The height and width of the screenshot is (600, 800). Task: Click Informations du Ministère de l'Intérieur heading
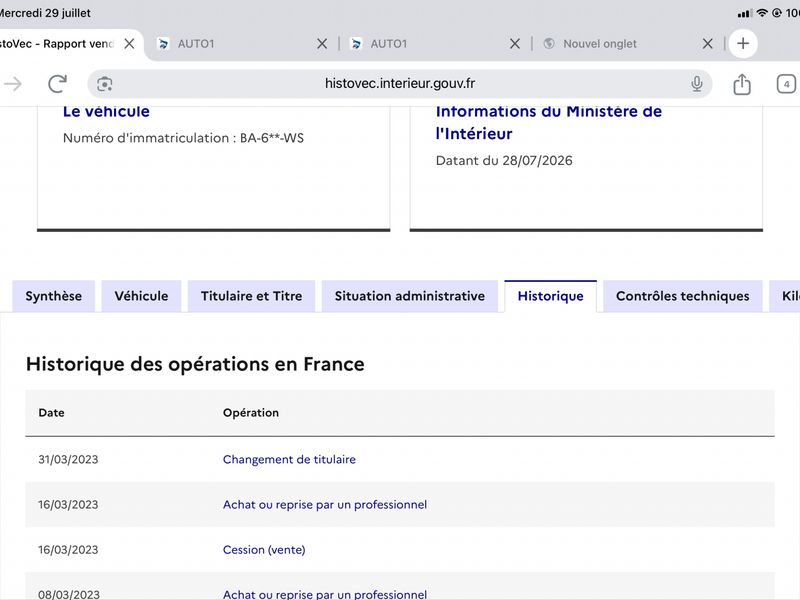tap(548, 122)
